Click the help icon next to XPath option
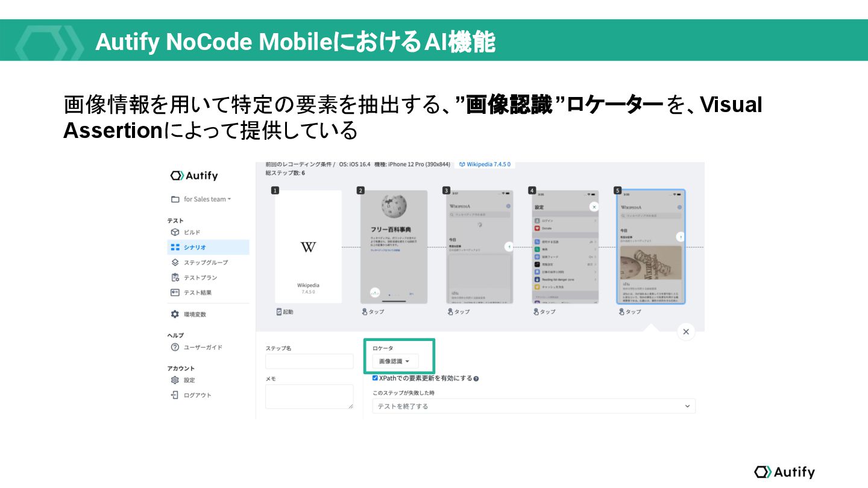Image resolution: width=868 pixels, height=488 pixels. point(476,379)
